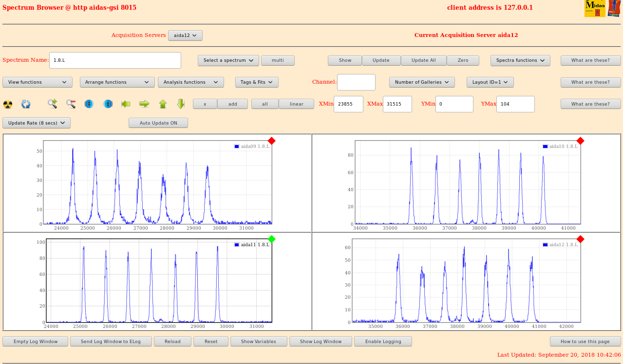Toggle the linear scale button
623x364 pixels.
click(x=296, y=104)
